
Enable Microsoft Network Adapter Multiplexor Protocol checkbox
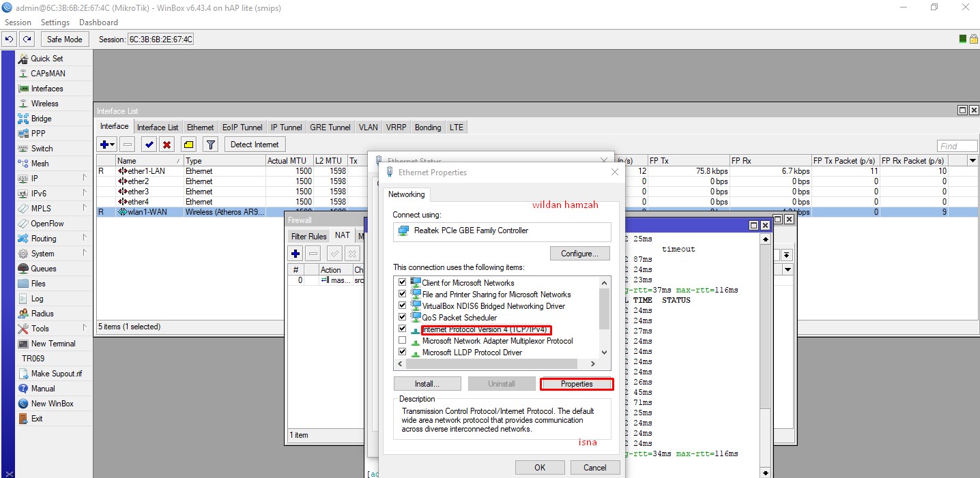tap(402, 340)
